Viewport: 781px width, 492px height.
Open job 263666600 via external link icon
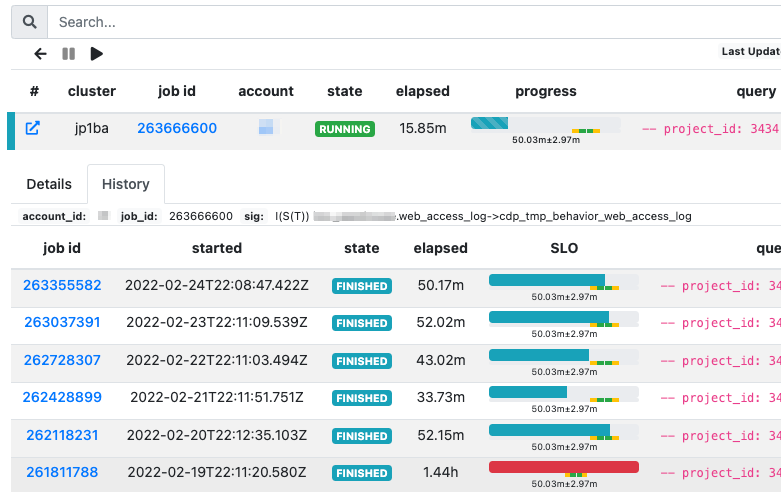(x=33, y=129)
